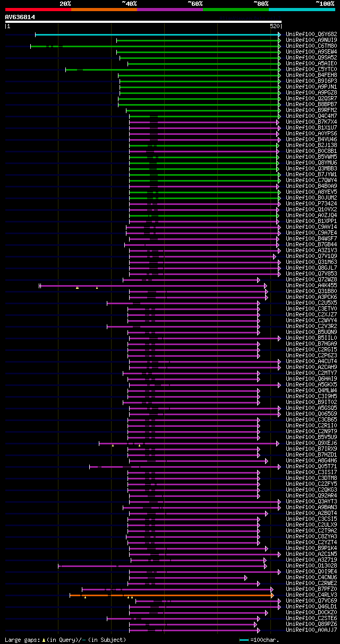Click the UniRef100_A5GKX5 label
Screen dimensions: 340x644
coord(311,385)
